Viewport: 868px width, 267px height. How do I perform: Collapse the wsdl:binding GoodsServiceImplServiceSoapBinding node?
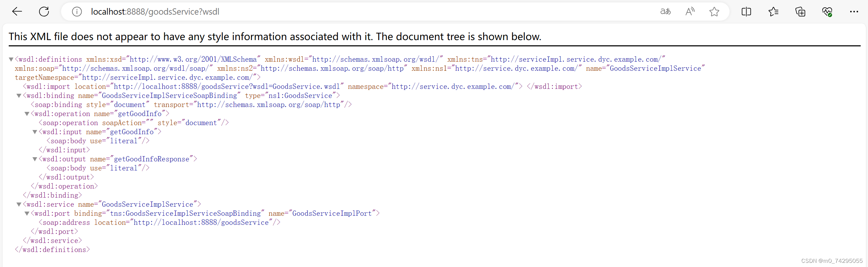(19, 96)
